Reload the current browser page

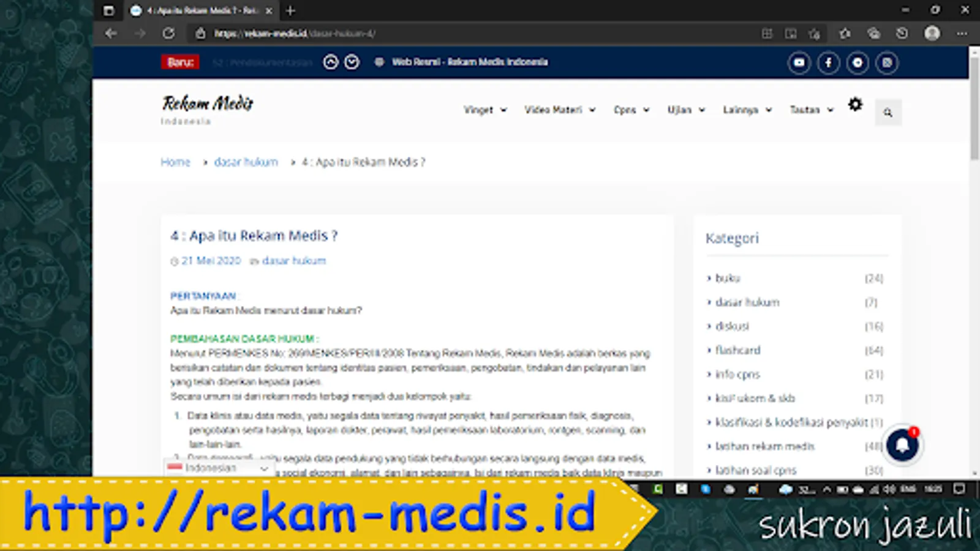tap(168, 33)
